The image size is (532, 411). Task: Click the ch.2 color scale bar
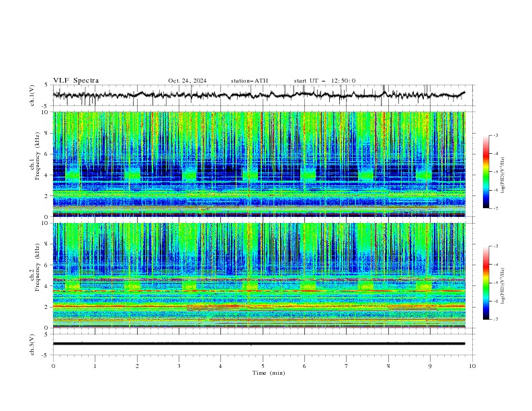pos(486,283)
